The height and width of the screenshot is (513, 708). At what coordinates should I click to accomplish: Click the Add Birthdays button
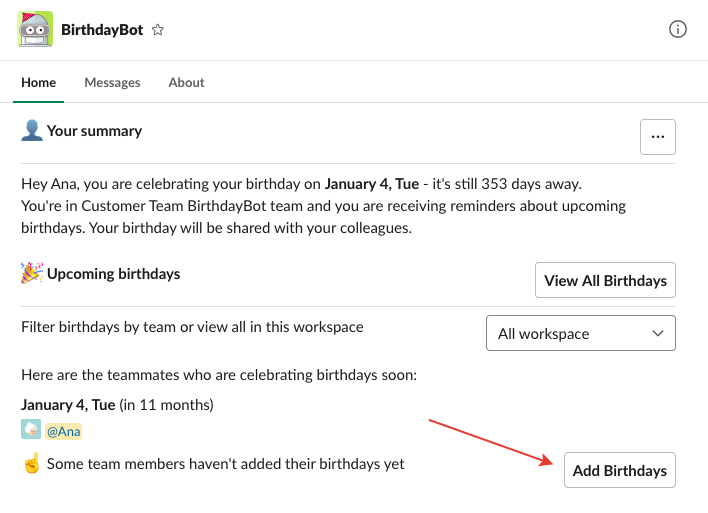click(619, 470)
